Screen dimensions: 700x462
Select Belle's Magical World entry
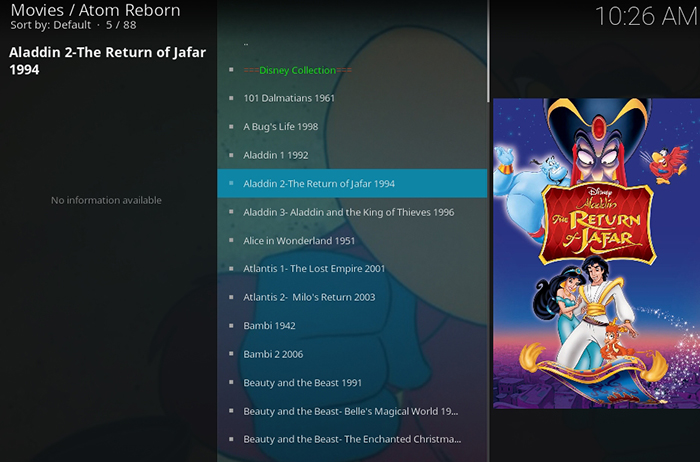click(352, 411)
